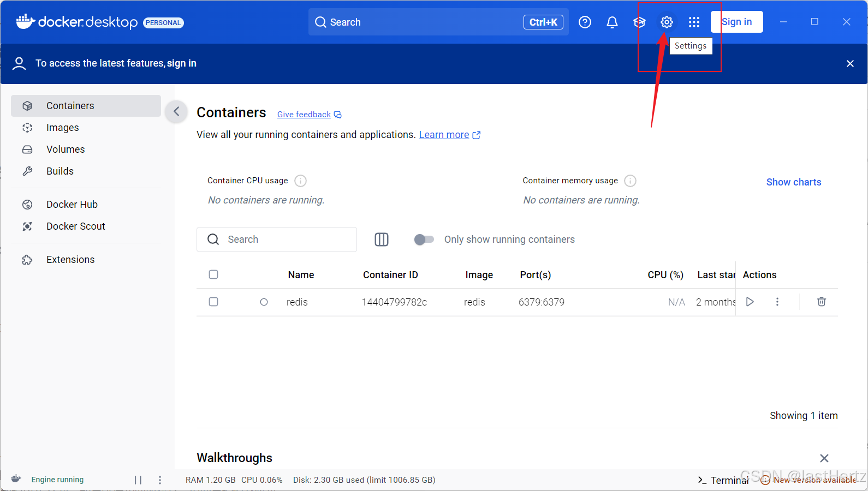Focus the top Search bar

click(x=438, y=22)
